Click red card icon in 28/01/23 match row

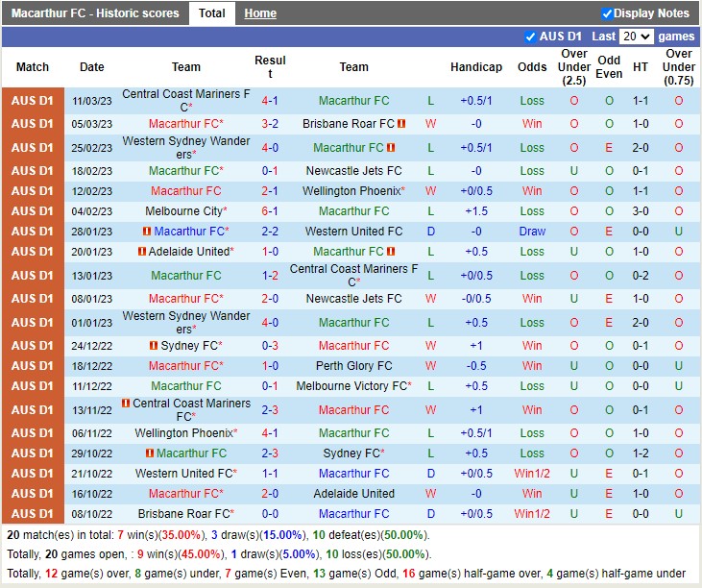point(147,232)
